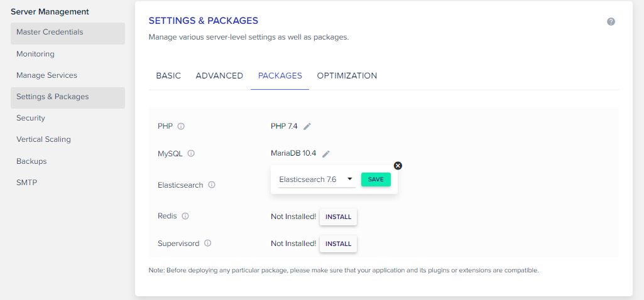The image size is (644, 300).
Task: Click the Supervisord 'Not Installed!' status text
Action: coord(293,244)
